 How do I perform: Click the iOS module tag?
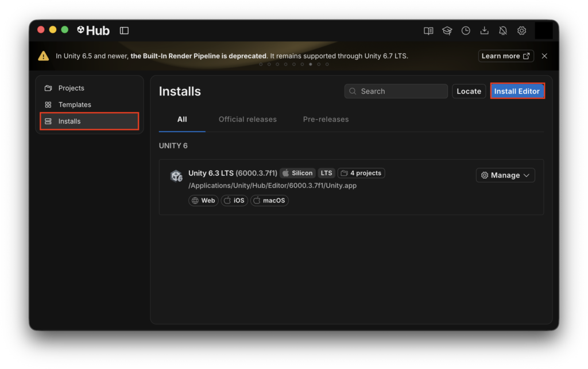click(x=234, y=201)
